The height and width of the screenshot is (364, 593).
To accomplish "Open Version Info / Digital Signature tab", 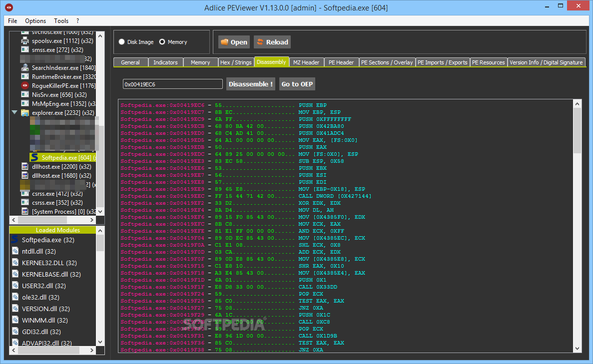I will (546, 62).
